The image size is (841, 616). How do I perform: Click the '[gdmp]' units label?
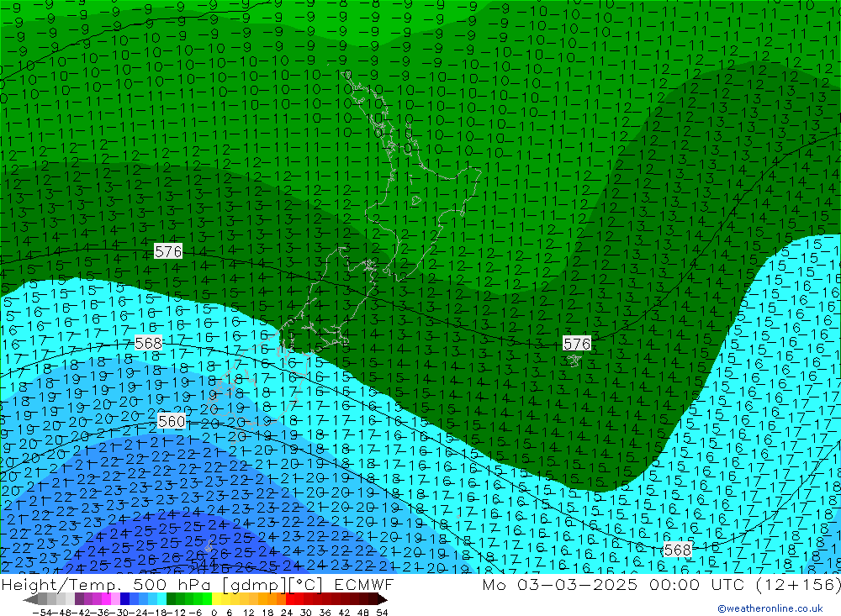coord(235,584)
